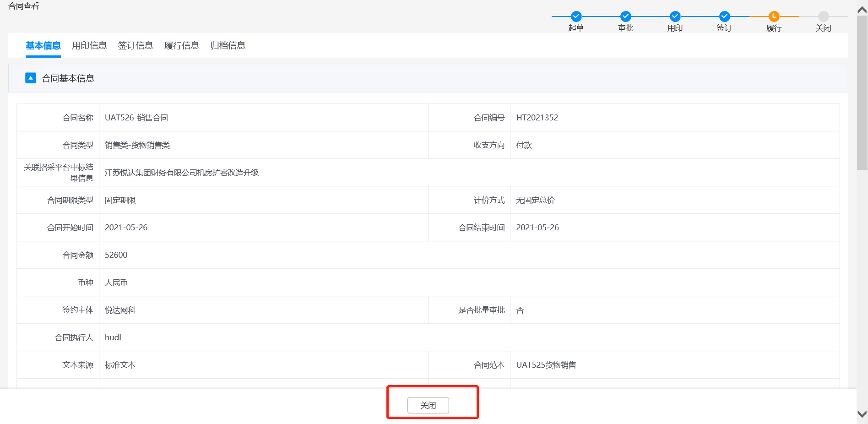Select the 基本信息 tab
868x424 pixels.
(x=43, y=45)
